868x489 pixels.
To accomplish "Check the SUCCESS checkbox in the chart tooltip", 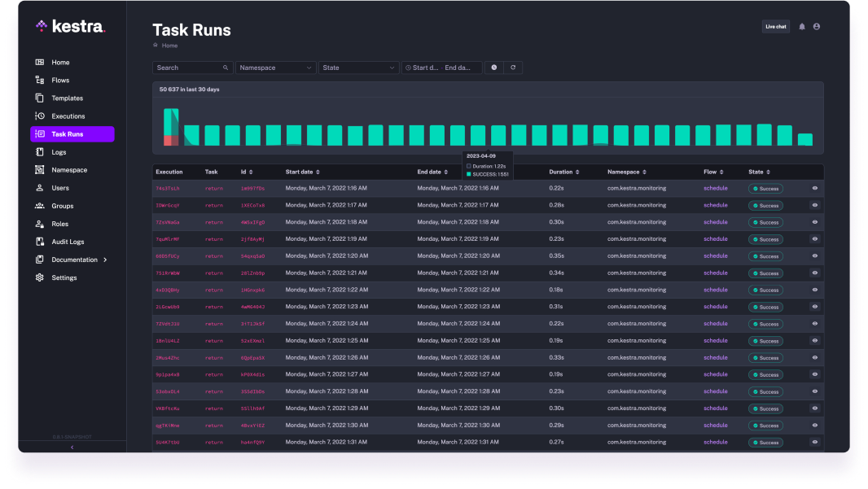I will (x=468, y=174).
